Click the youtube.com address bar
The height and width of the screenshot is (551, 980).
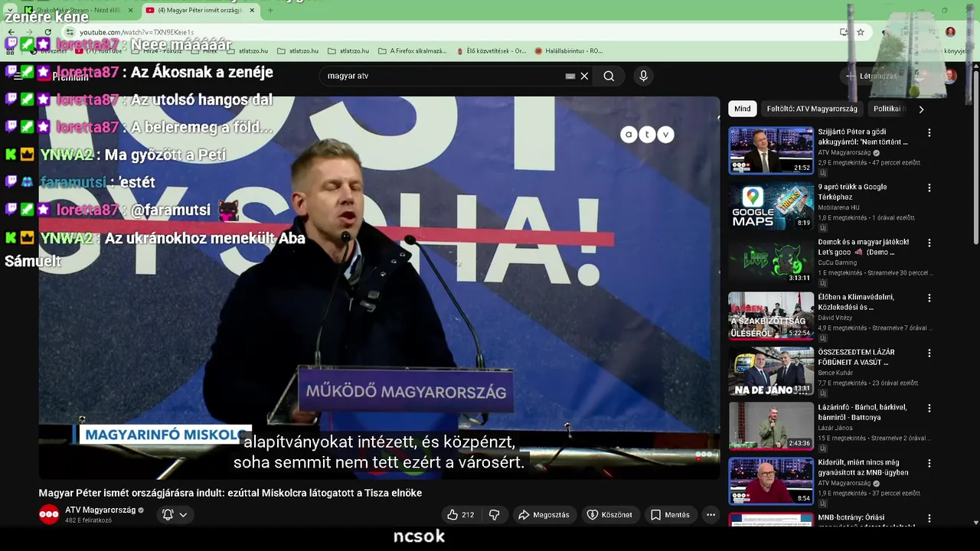point(444,32)
